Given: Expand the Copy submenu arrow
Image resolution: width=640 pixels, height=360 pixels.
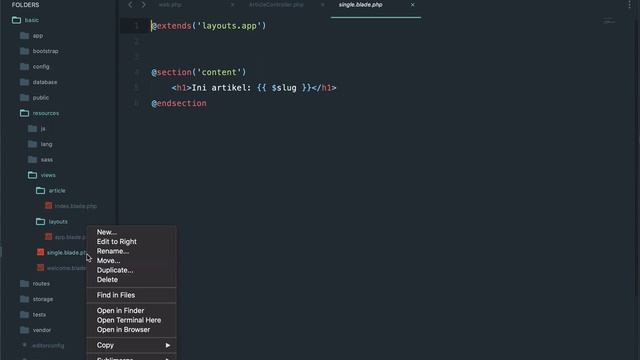Looking at the screenshot, I should (x=167, y=345).
